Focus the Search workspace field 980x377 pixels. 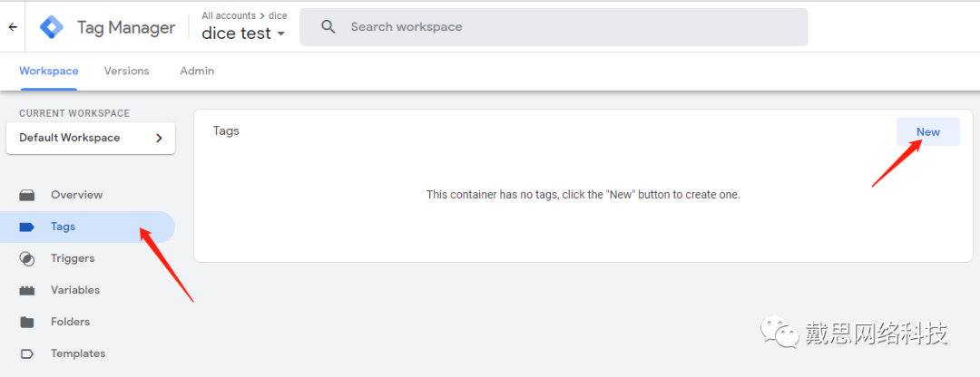(x=554, y=27)
